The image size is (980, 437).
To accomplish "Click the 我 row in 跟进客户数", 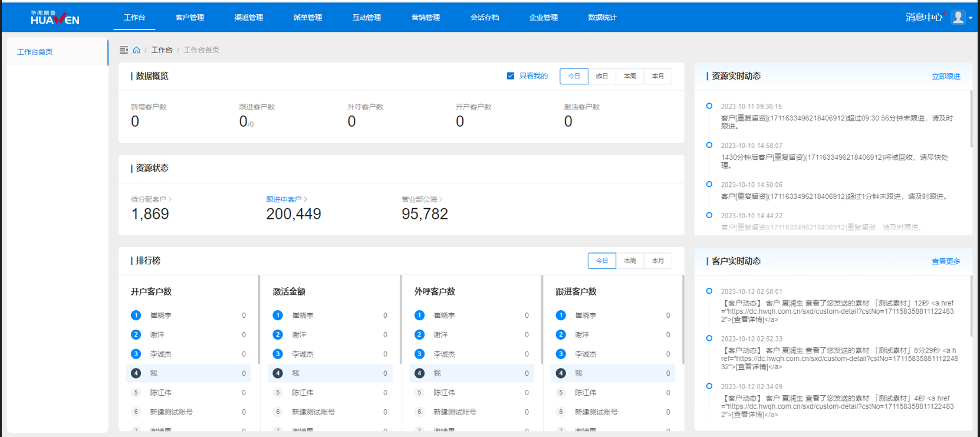I will 613,373.
